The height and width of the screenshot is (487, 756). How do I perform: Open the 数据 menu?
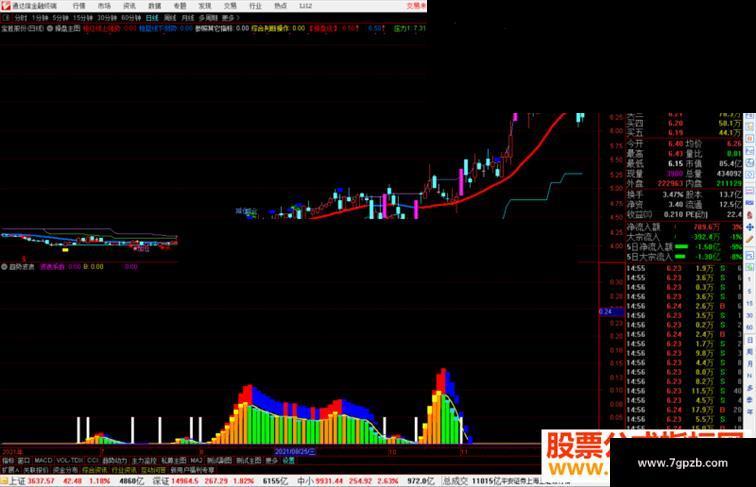point(154,6)
